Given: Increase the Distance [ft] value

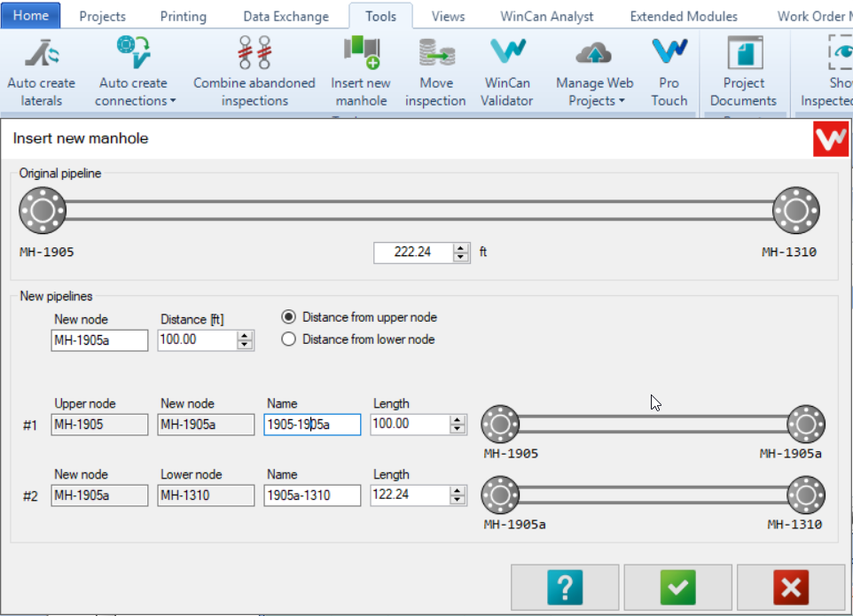Looking at the screenshot, I should (245, 336).
